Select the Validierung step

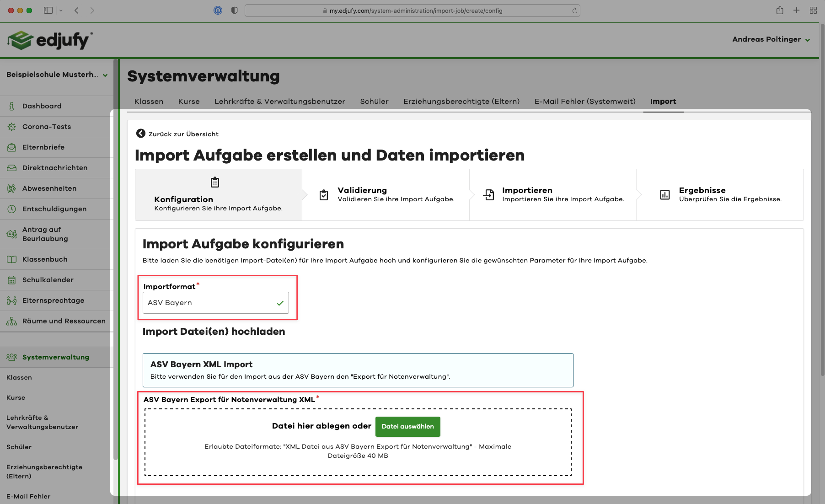[x=386, y=195]
